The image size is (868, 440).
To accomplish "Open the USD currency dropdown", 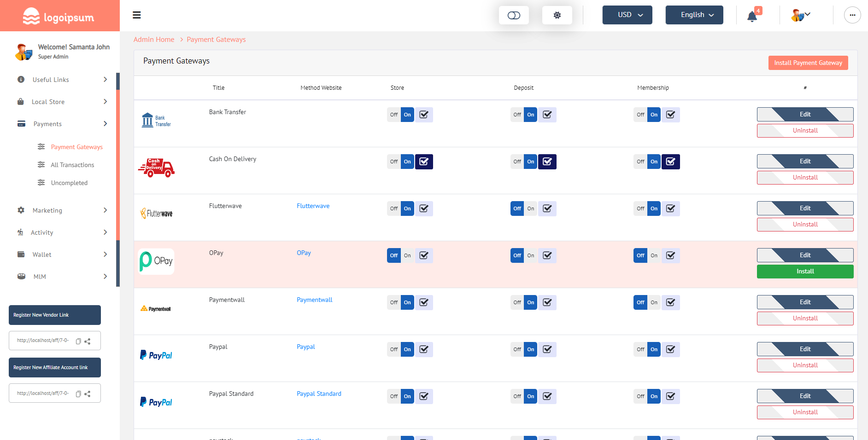I will pyautogui.click(x=627, y=15).
